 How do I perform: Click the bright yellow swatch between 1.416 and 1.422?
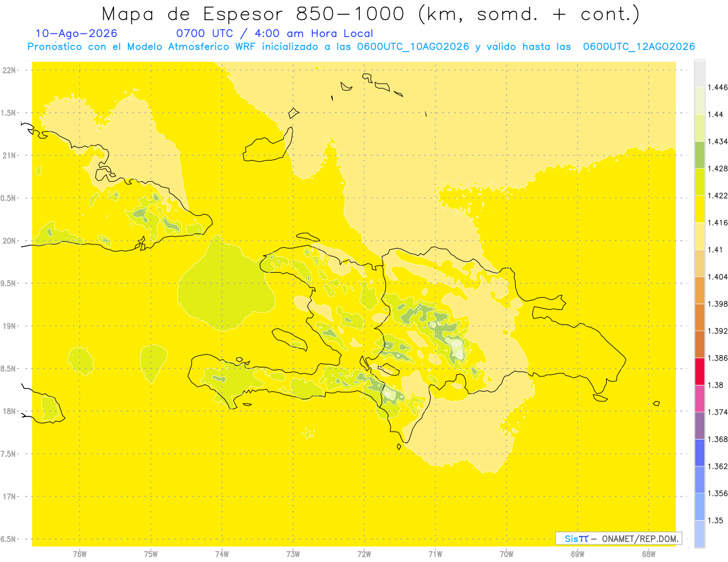[x=699, y=209]
